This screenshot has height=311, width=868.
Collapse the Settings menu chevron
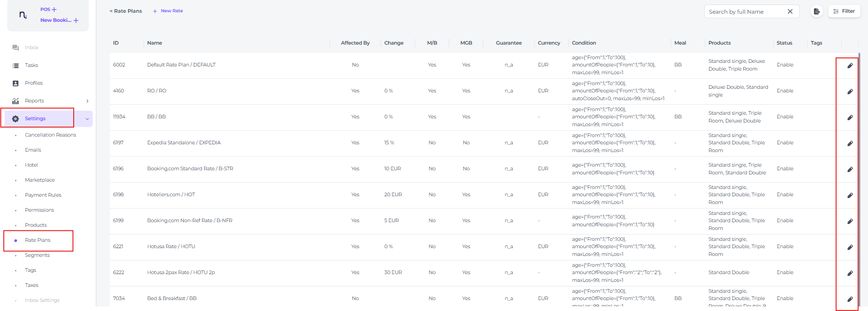87,119
